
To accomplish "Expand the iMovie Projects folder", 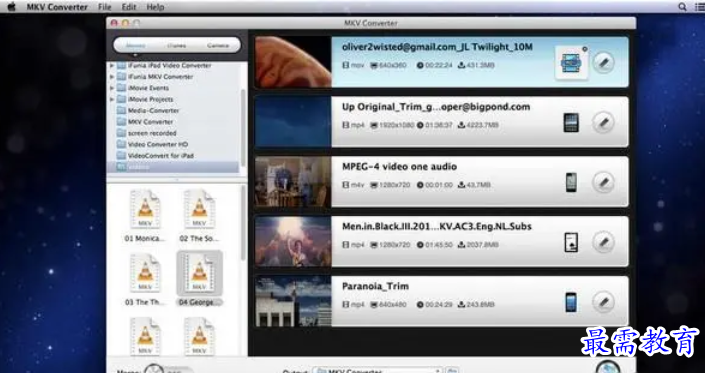I will click(112, 99).
